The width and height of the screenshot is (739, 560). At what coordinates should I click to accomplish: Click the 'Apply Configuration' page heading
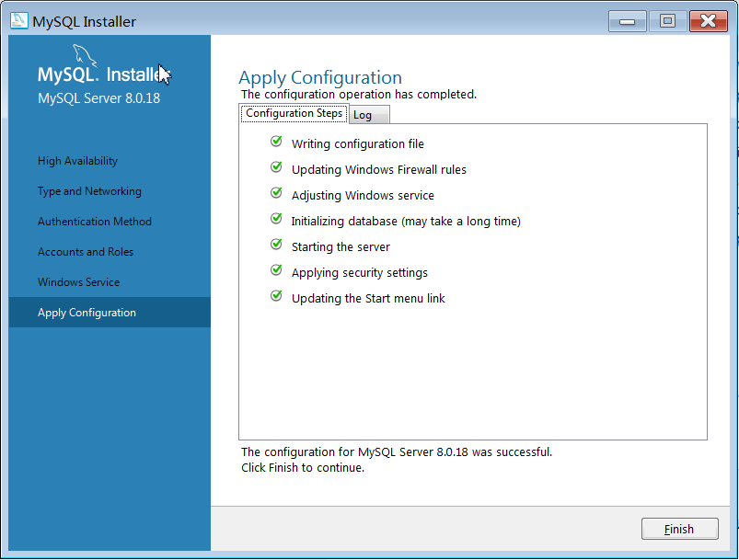coord(320,78)
